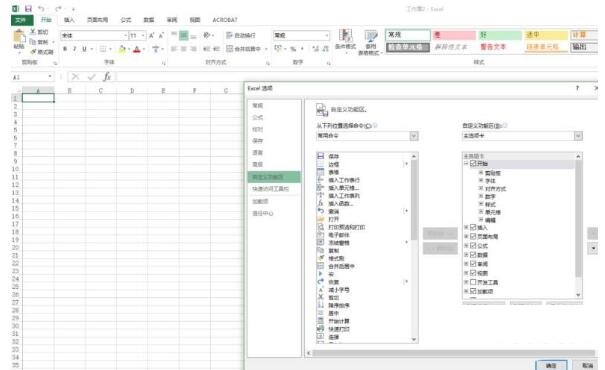Image resolution: width=605 pixels, height=370 pixels.
Task: Click the Insert Function fx icon
Action: click(x=107, y=77)
